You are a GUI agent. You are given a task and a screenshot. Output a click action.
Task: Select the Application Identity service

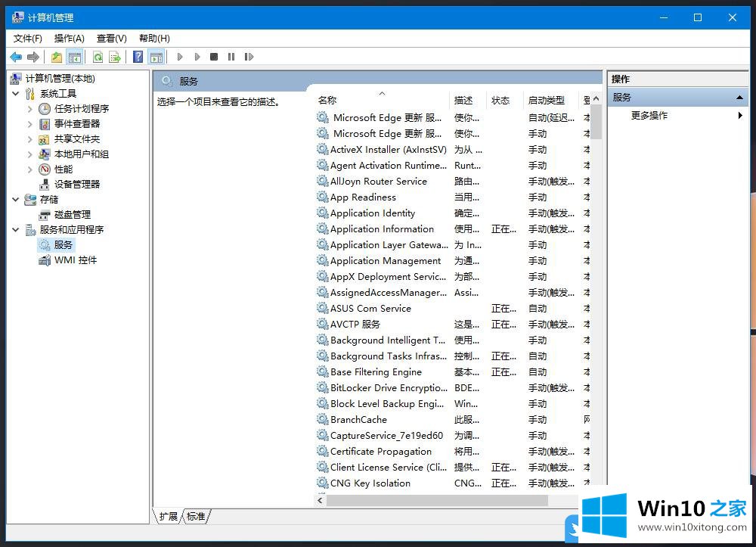tap(373, 213)
